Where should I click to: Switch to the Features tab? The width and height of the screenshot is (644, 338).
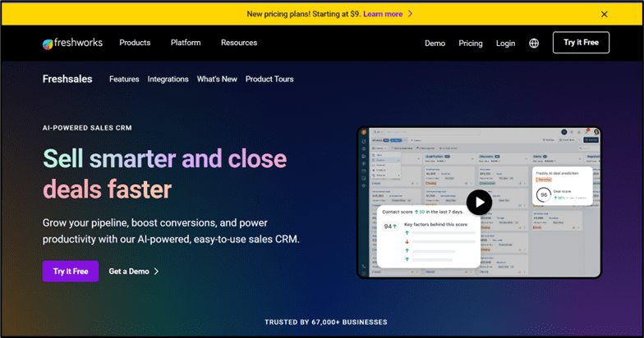tap(124, 80)
